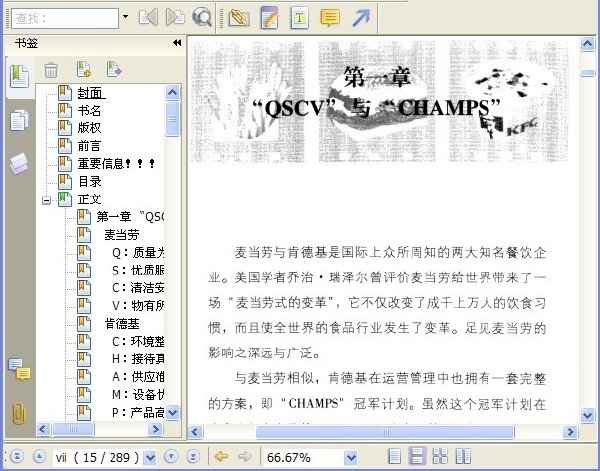This screenshot has height=471, width=600.
Task: Open the P：产品高 bookmark
Action: [138, 412]
